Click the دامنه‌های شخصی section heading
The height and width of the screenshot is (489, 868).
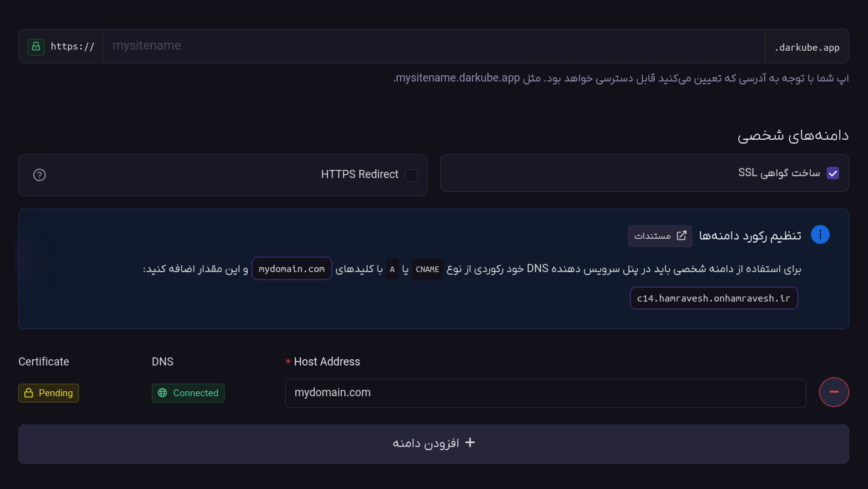(793, 135)
